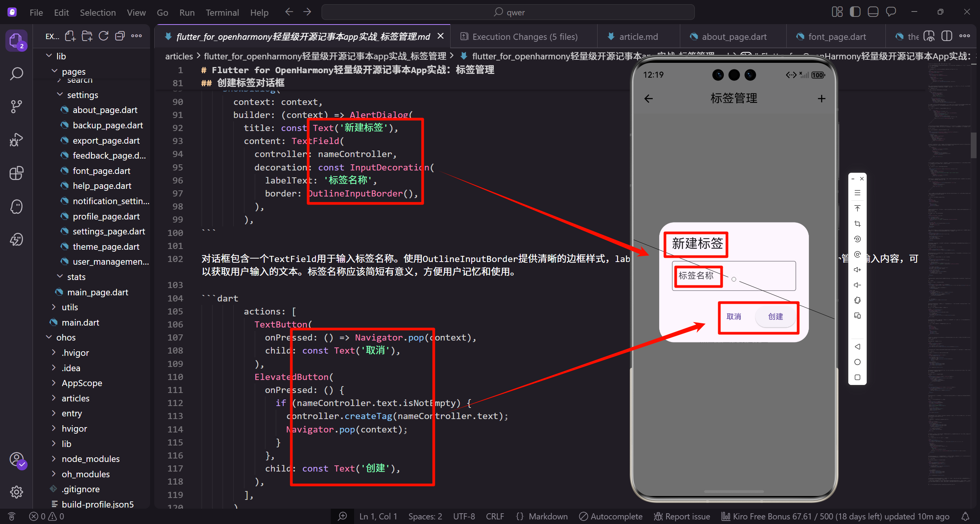Viewport: 980px width, 524px height.
Task: Open the Accounts menu in activity bar
Action: tap(16, 459)
